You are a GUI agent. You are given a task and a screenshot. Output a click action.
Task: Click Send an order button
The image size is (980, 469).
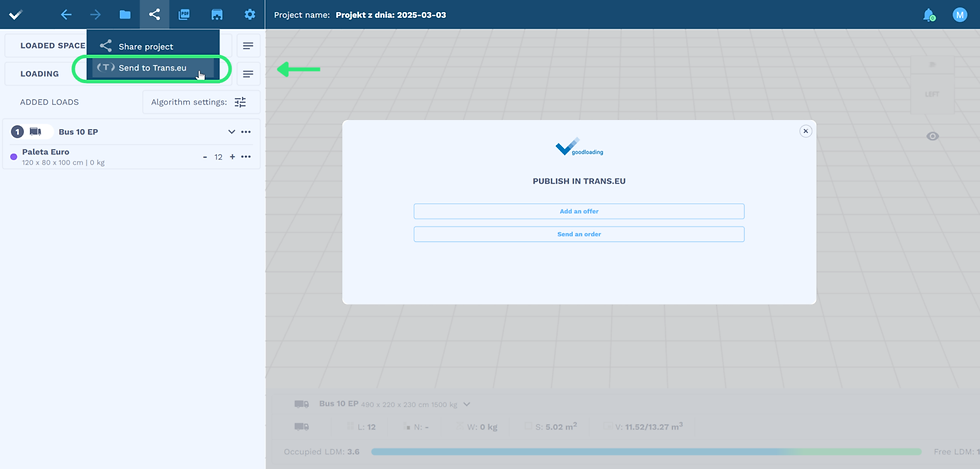tap(579, 234)
